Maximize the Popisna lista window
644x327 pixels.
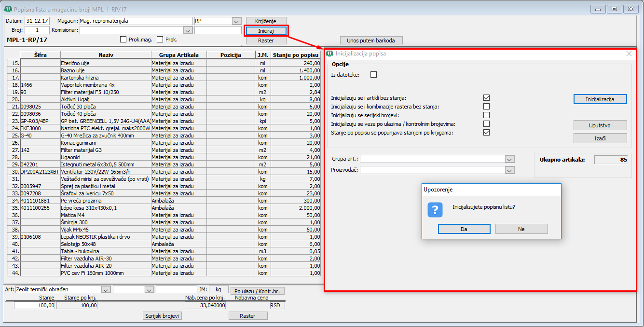pos(614,9)
